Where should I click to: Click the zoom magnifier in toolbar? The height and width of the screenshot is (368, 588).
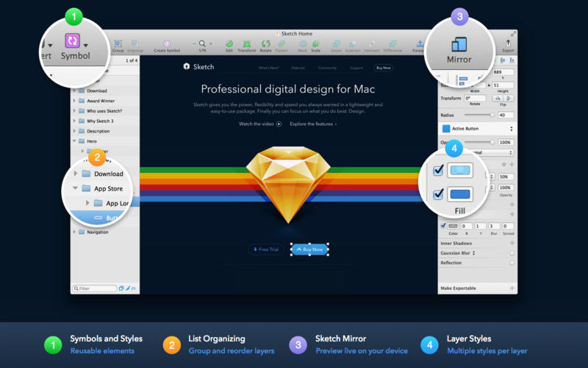201,43
